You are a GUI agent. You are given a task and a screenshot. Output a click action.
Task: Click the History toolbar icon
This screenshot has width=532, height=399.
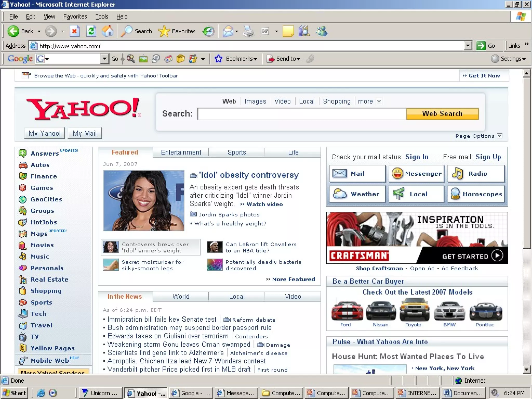(208, 31)
